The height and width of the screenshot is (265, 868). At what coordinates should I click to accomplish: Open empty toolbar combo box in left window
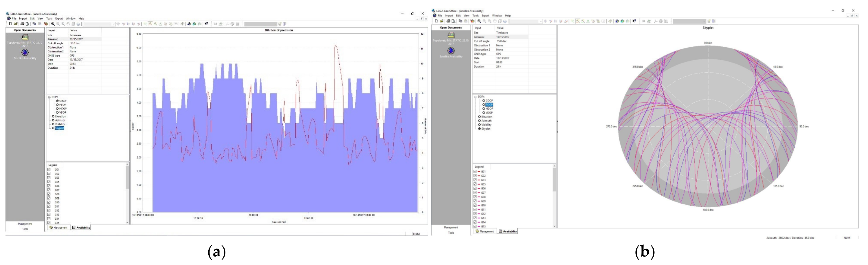point(99,24)
